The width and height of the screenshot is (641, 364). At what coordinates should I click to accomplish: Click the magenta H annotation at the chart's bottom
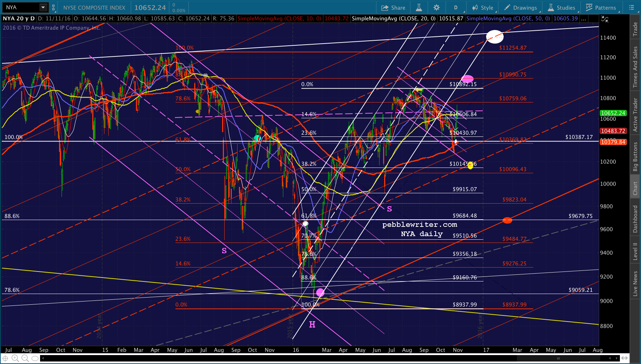click(312, 324)
